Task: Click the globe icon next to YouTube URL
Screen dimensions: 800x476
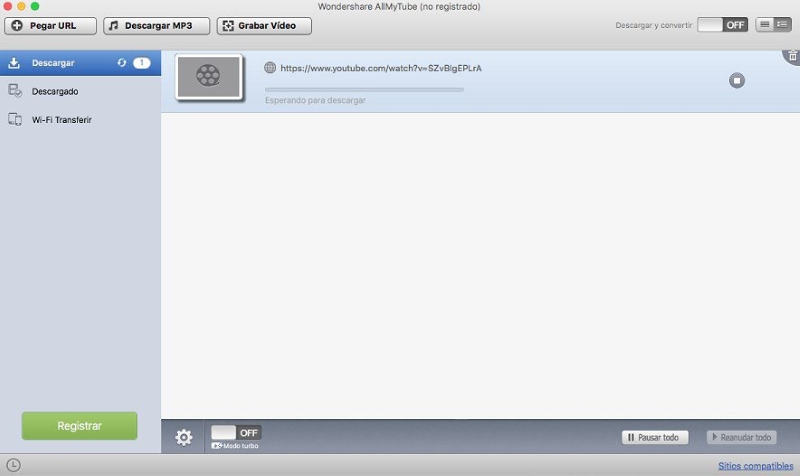Action: (270, 67)
